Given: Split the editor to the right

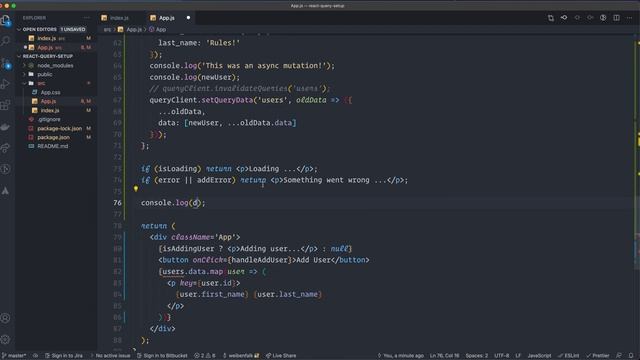Looking at the screenshot, I should click(x=616, y=18).
